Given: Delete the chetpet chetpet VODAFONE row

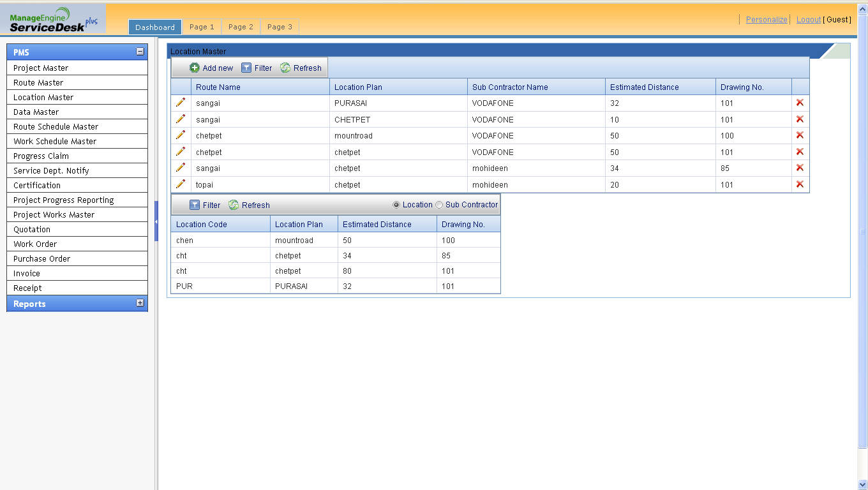Looking at the screenshot, I should (x=800, y=151).
